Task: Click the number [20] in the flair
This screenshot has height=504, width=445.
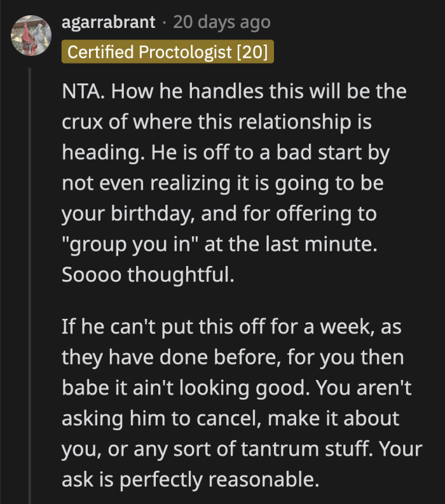Action: tap(252, 52)
